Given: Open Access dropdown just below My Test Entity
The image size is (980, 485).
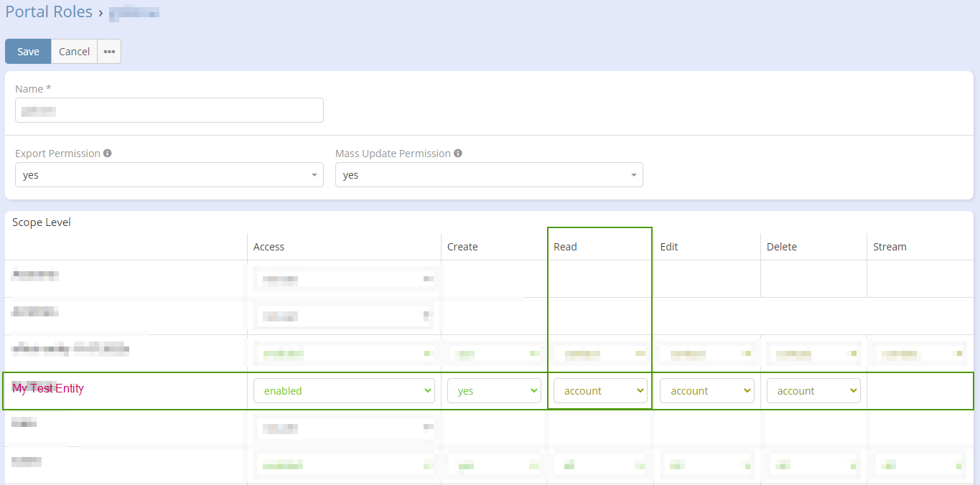Looking at the screenshot, I should (344, 428).
